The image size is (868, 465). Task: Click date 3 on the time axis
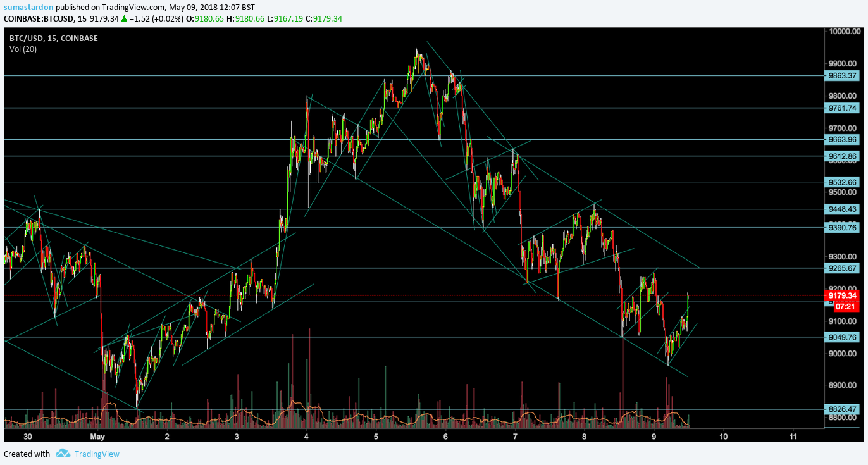[237, 437]
